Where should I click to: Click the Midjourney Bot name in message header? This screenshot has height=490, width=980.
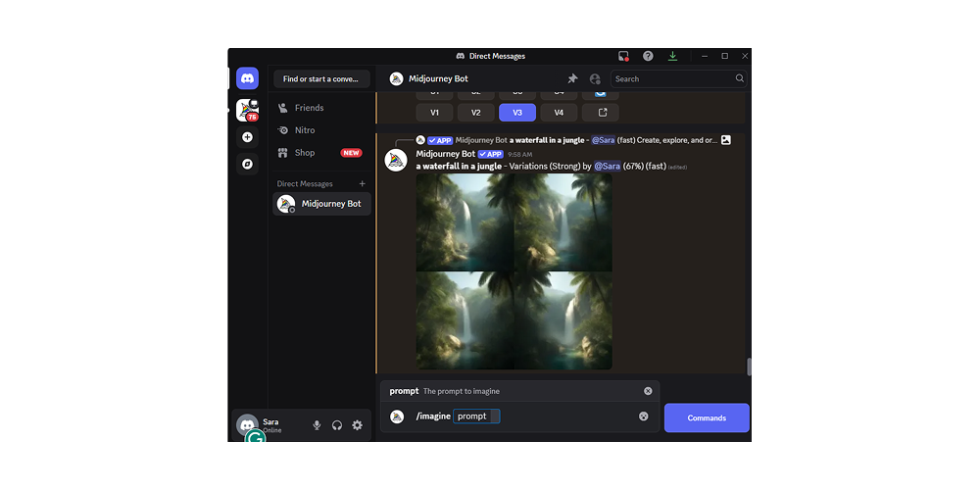coord(446,154)
